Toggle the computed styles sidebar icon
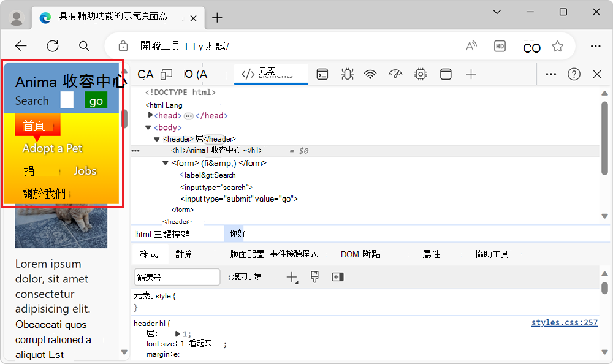The height and width of the screenshot is (364, 613). (338, 277)
